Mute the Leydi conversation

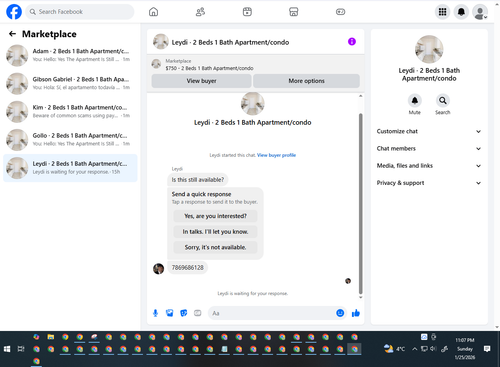click(415, 100)
